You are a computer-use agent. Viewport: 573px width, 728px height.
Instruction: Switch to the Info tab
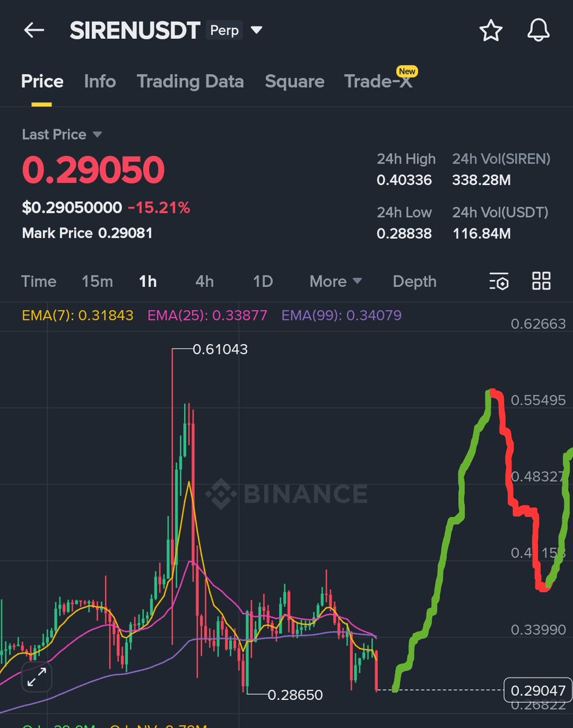100,81
